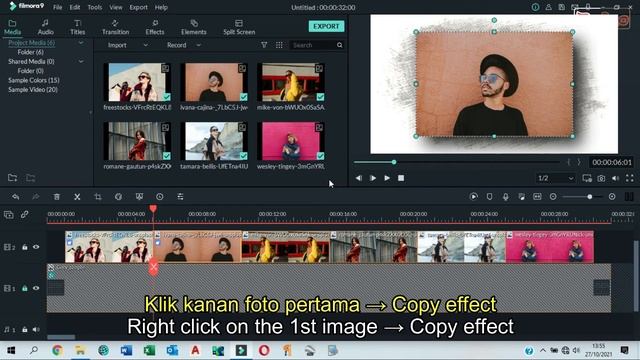Select the mike-von media thumbnail

pyautogui.click(x=291, y=82)
